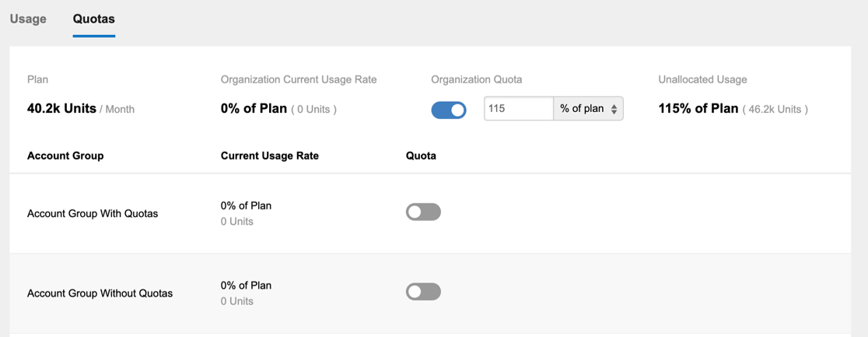Enable quota for Account Group Without Quotas

pyautogui.click(x=423, y=292)
